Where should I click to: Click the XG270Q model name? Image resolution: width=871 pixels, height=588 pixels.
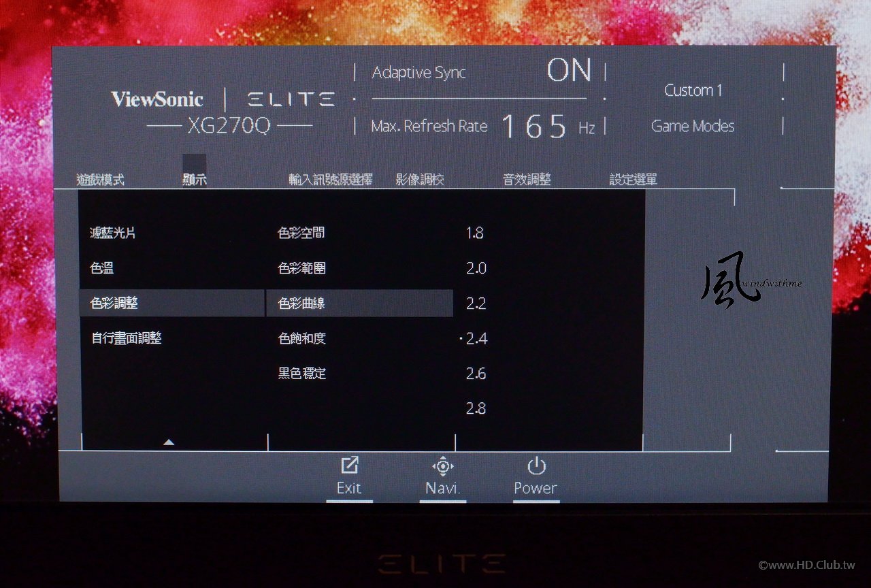point(229,126)
